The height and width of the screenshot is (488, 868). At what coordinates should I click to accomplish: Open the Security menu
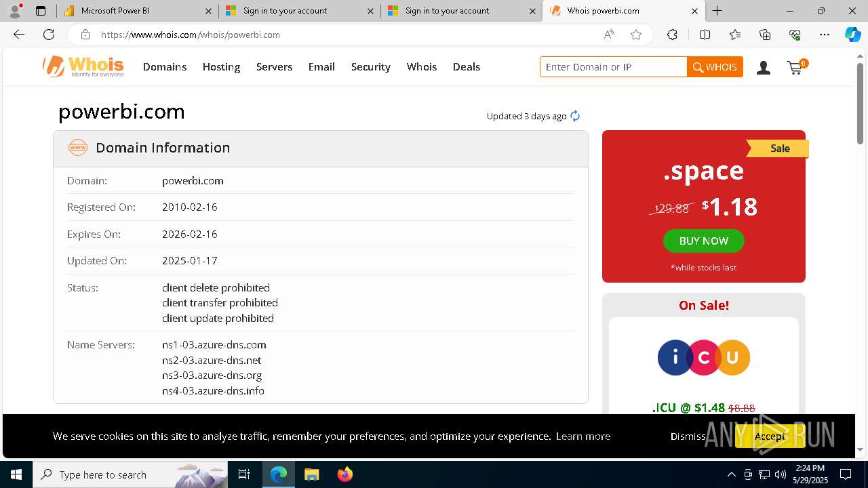pyautogui.click(x=371, y=66)
